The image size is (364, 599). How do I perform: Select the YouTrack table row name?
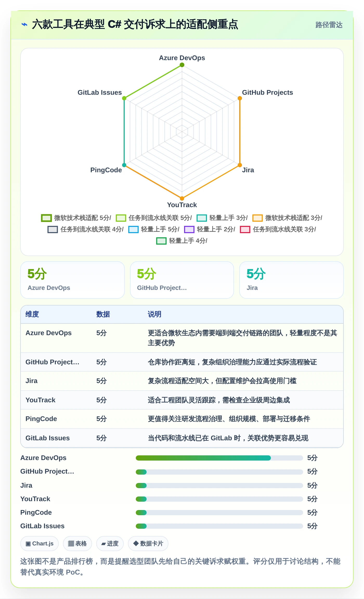[40, 400]
